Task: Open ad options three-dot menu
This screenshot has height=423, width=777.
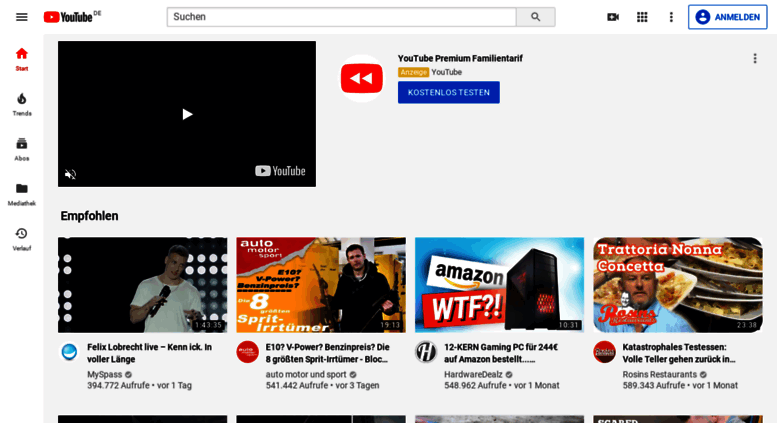Action: [755, 58]
